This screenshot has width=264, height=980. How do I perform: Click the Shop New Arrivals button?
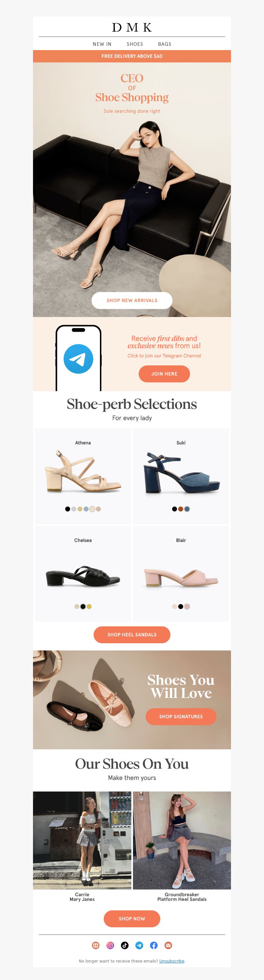[x=132, y=300]
